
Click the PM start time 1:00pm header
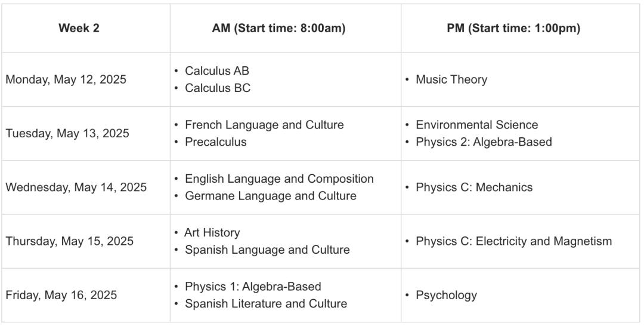point(513,28)
